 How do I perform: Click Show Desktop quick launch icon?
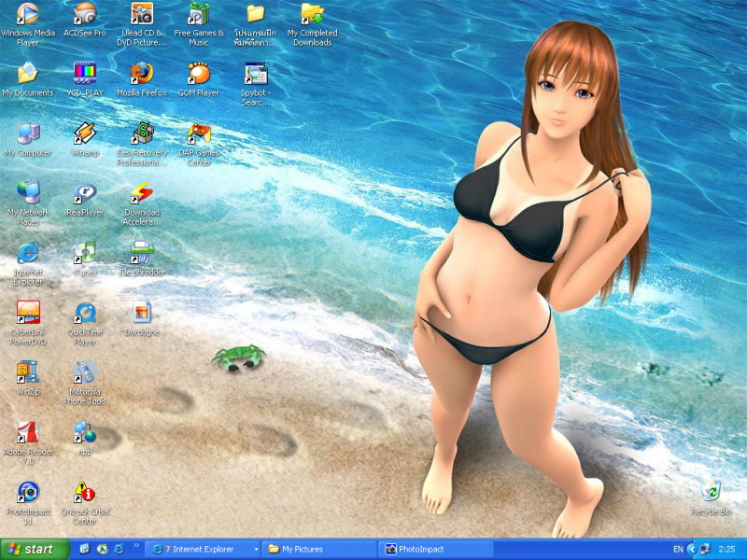85,549
